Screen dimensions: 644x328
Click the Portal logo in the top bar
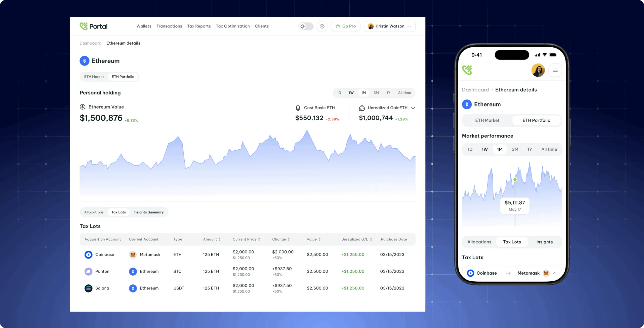click(x=93, y=26)
